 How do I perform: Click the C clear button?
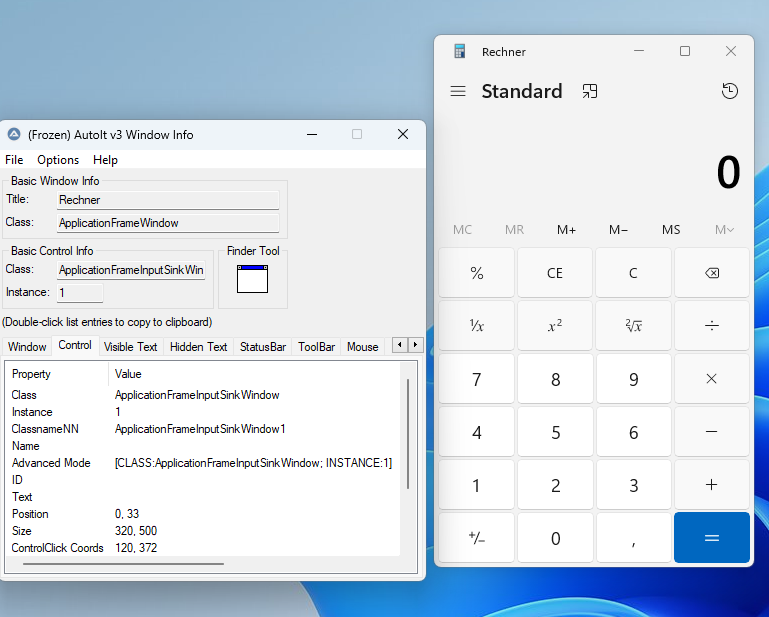pos(634,273)
